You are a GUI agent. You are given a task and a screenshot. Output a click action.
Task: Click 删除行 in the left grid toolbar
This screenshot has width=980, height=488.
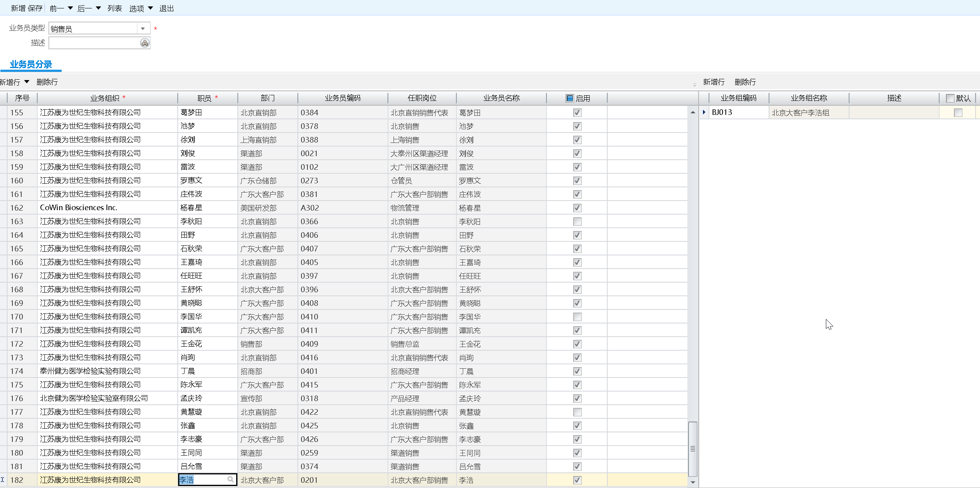pos(47,82)
